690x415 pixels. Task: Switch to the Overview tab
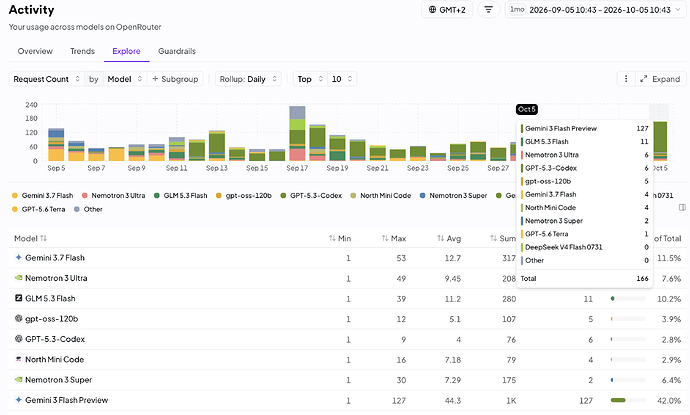point(35,51)
